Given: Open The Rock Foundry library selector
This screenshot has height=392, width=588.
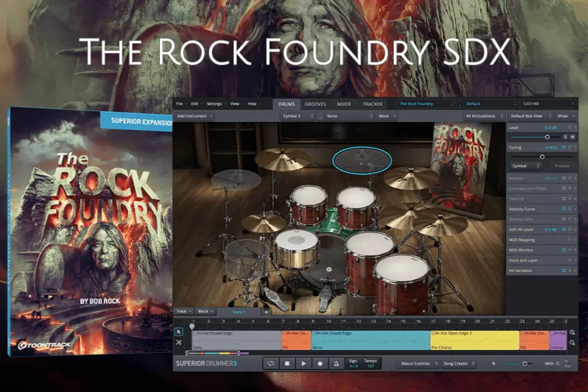Looking at the screenshot, I should click(x=427, y=104).
